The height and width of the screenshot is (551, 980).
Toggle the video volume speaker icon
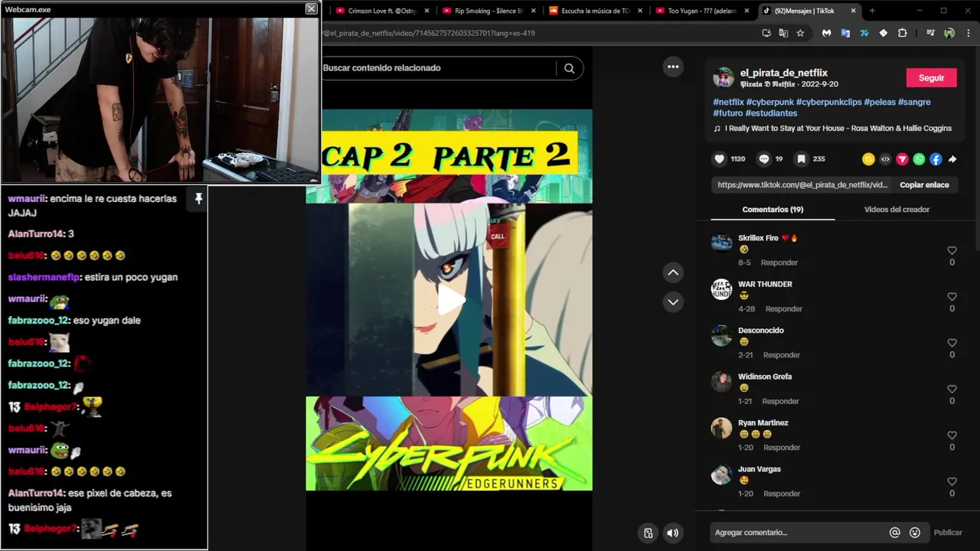click(672, 533)
